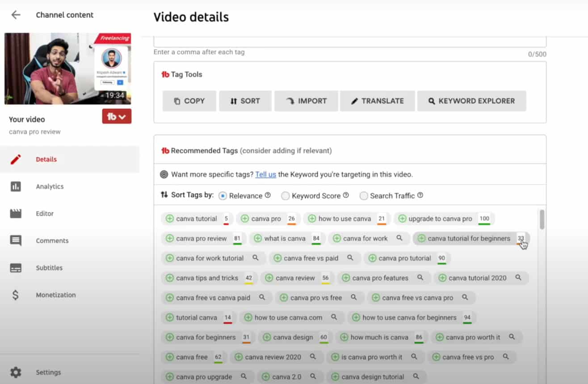Search score for 'canva free vs pro' tag
The image size is (588, 384).
pos(506,357)
